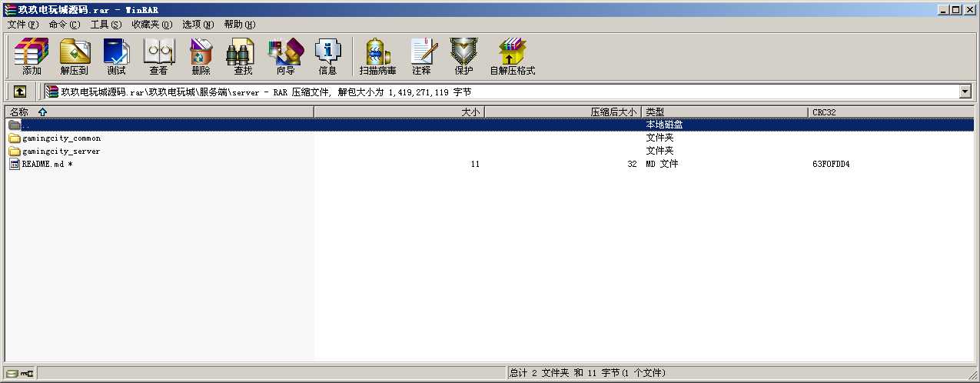Click the gamingcity_server folder icon
Screen dimensions: 980x383
click(15, 152)
